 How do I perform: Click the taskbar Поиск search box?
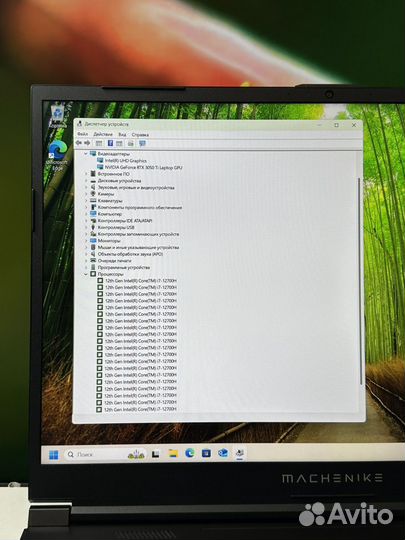[105, 455]
